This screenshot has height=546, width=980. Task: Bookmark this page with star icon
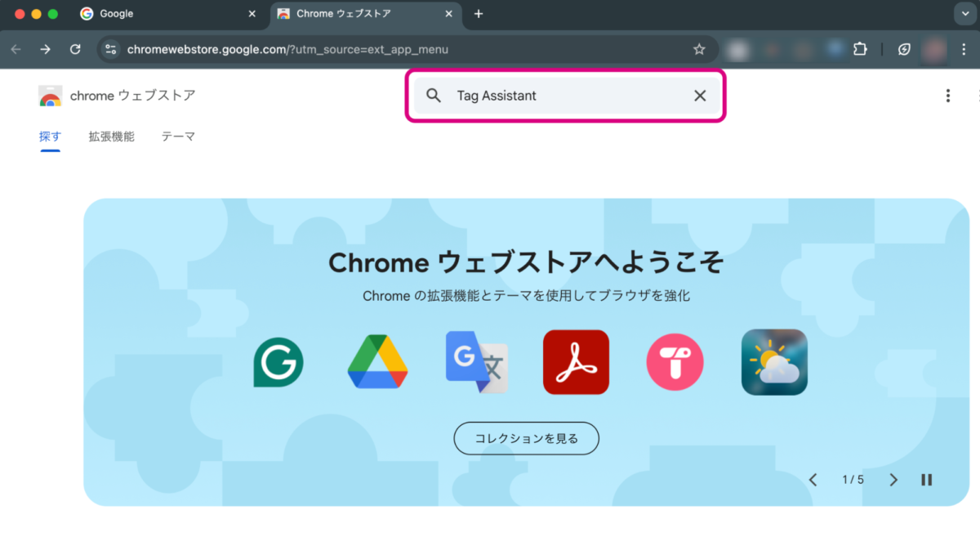click(x=699, y=49)
